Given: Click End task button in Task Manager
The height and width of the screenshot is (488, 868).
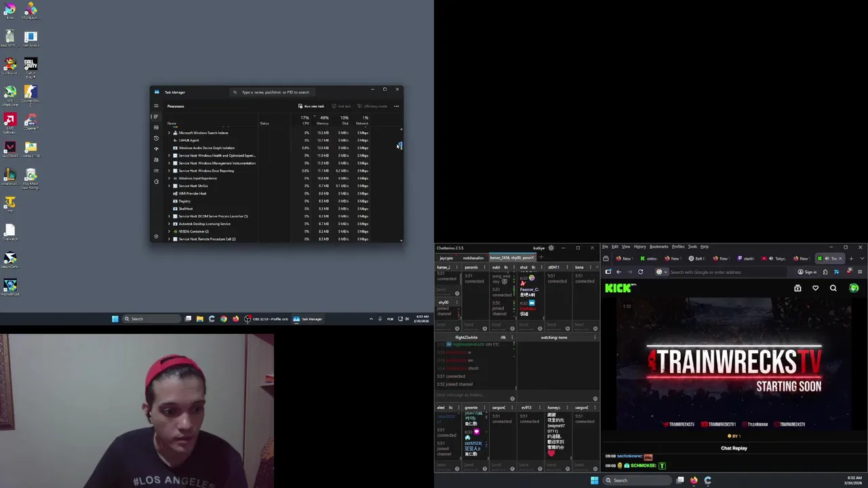Looking at the screenshot, I should 342,106.
